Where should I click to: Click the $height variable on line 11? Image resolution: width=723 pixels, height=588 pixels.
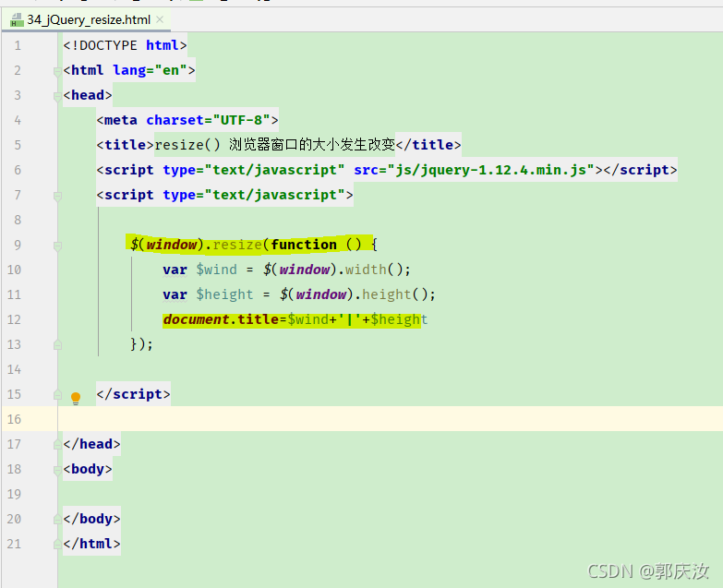[x=224, y=294]
